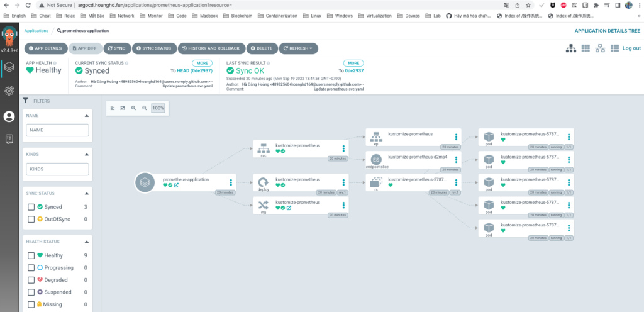
Task: Tick the Healthy health status checkbox
Action: coord(31,255)
